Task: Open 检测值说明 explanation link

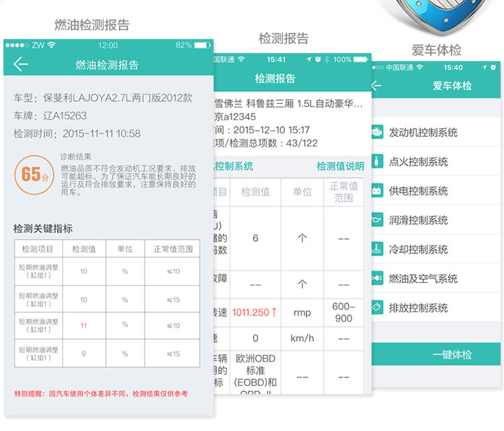Action: click(341, 166)
